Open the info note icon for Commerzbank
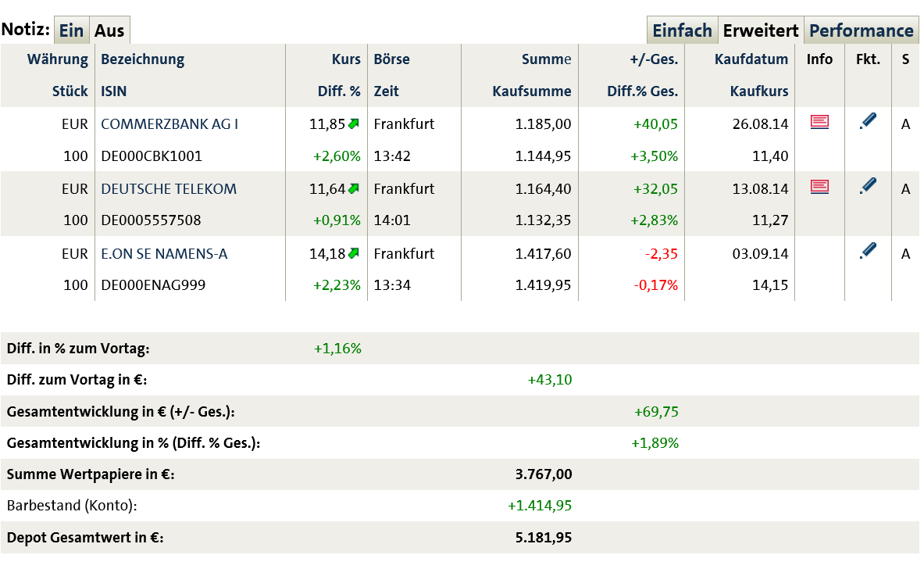This screenshot has width=924, height=569. pos(819,122)
